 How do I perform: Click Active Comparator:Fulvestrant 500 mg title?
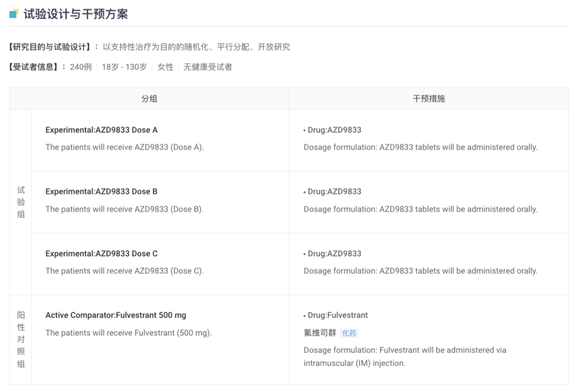pos(116,315)
